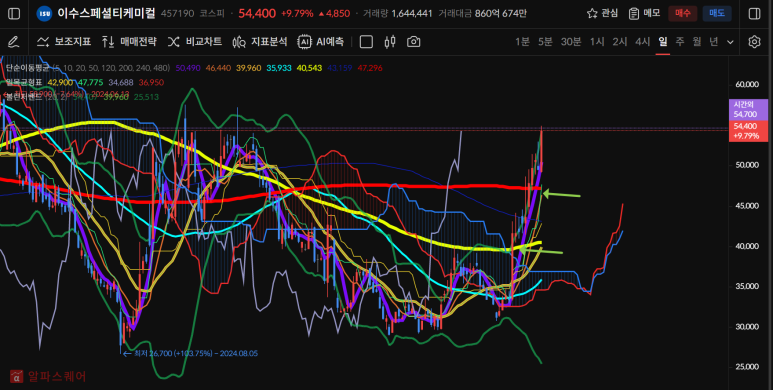
Task: Open 매매전략 trading strategy menu
Action: coord(129,42)
